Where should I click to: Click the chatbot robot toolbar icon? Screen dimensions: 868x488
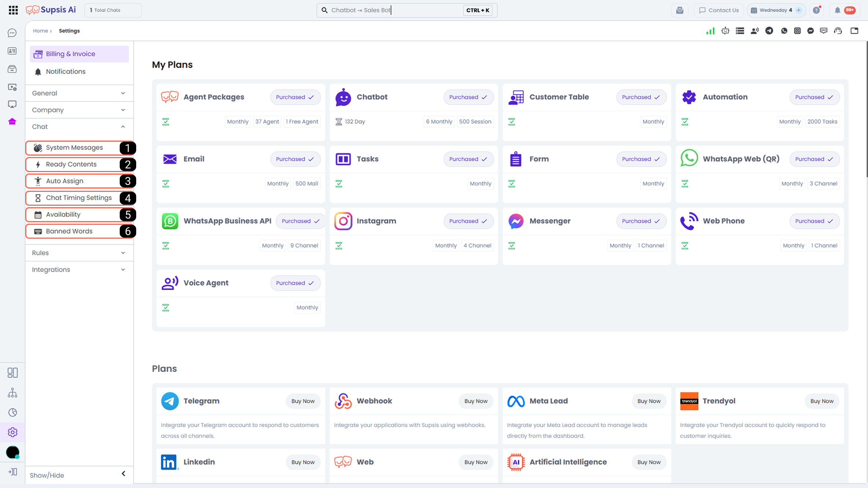click(x=725, y=31)
